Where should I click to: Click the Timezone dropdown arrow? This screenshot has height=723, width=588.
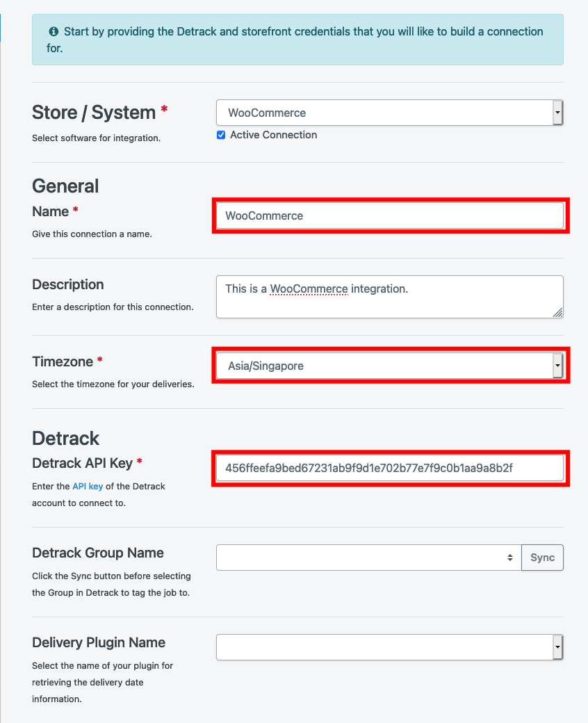[x=557, y=366]
